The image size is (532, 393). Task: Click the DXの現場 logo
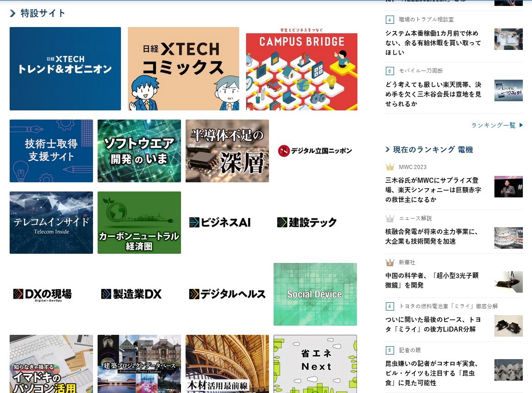click(x=43, y=295)
